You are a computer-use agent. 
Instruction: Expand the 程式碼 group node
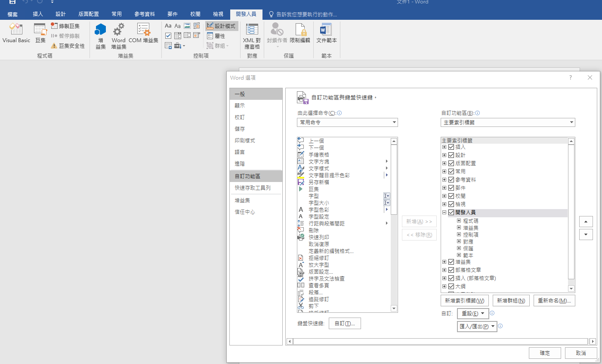[x=459, y=221]
